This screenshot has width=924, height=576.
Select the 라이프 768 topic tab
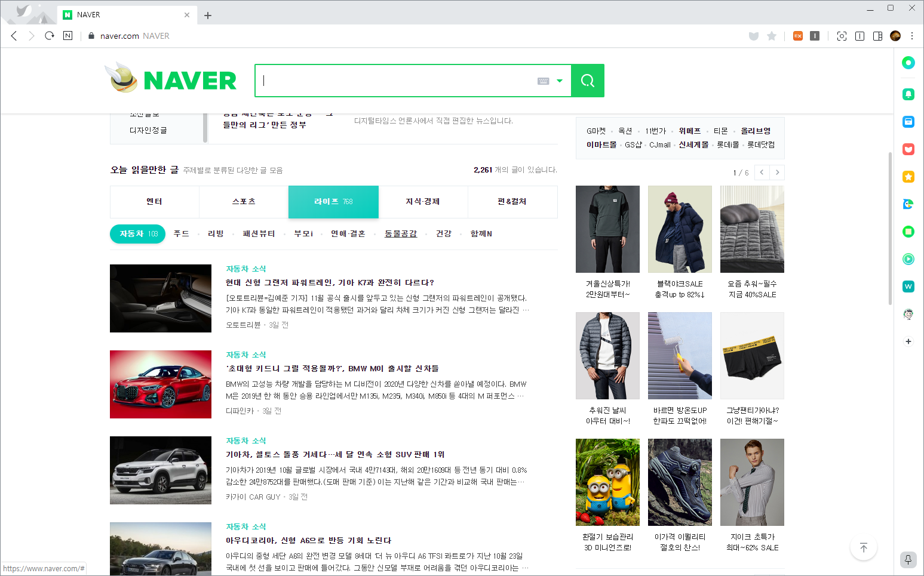point(333,202)
